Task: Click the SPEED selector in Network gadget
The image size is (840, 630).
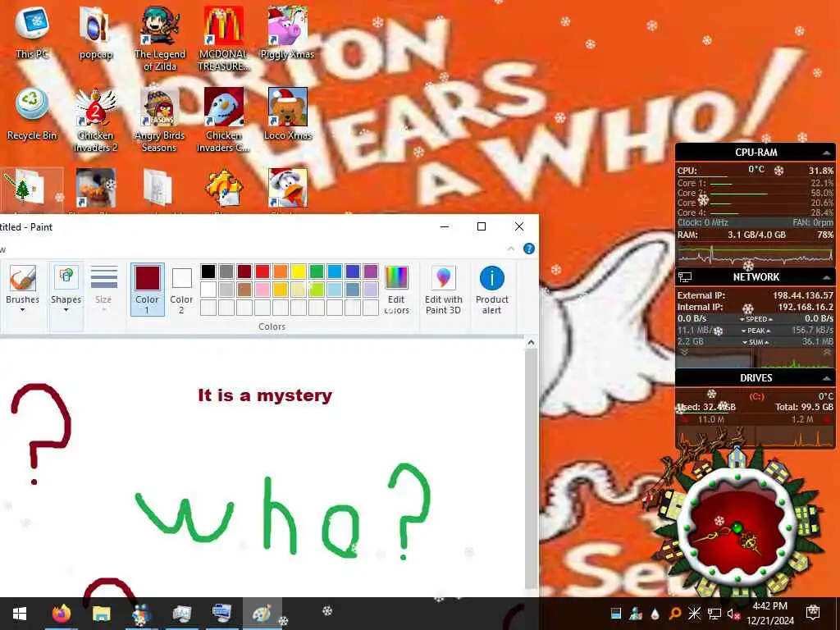Action: pos(756,319)
